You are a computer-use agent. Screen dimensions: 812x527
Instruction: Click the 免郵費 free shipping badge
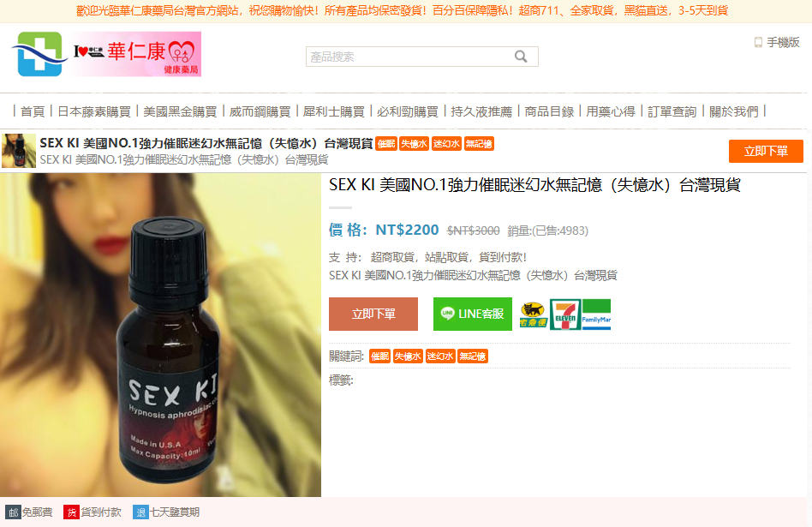29,512
